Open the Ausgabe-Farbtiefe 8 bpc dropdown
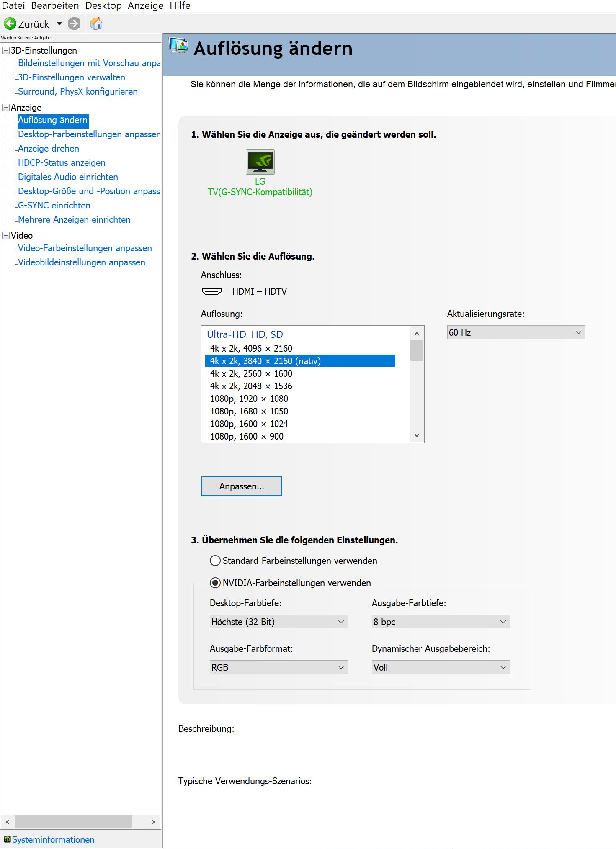 tap(441, 622)
